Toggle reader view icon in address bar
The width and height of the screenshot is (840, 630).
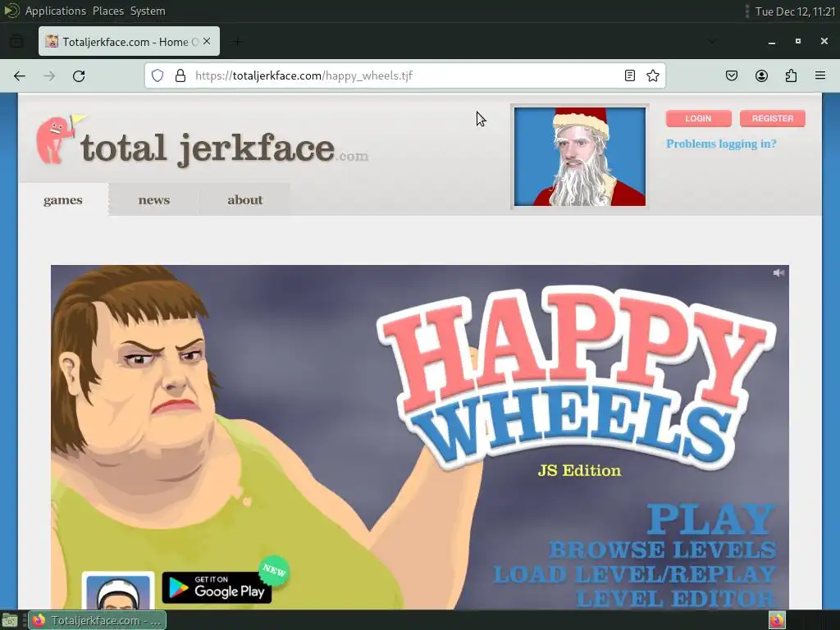coord(630,75)
